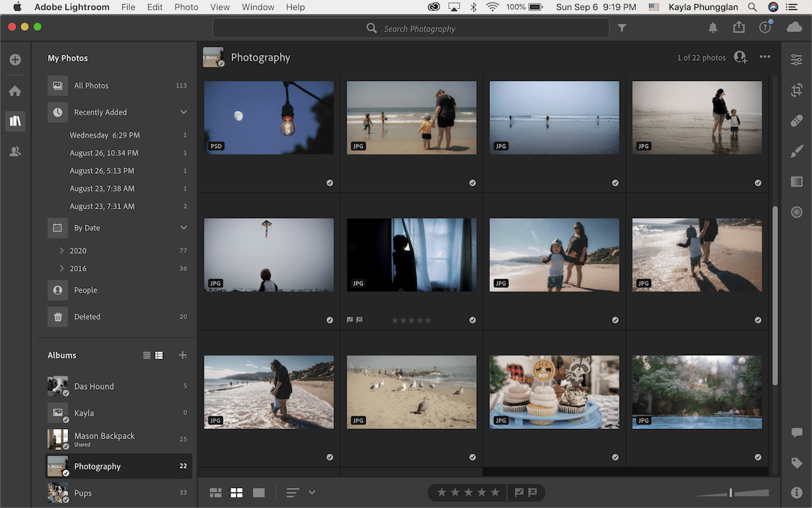Click the filter funnel icon
This screenshot has height=508, width=812.
tap(622, 28)
